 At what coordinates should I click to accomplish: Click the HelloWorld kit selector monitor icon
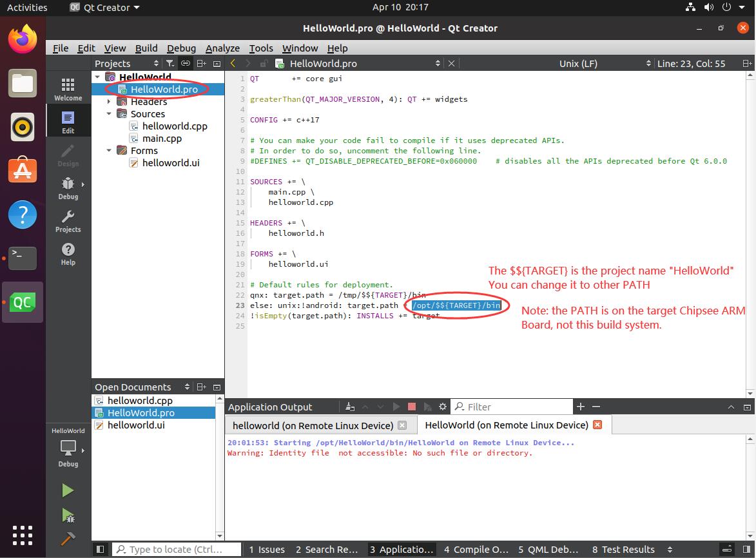pyautogui.click(x=68, y=448)
